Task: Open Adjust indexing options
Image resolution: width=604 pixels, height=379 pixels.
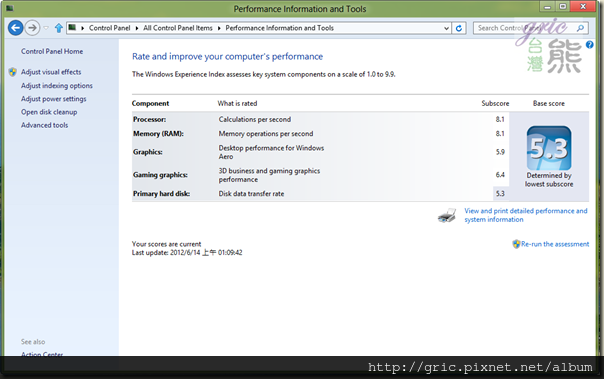Action: coord(57,86)
